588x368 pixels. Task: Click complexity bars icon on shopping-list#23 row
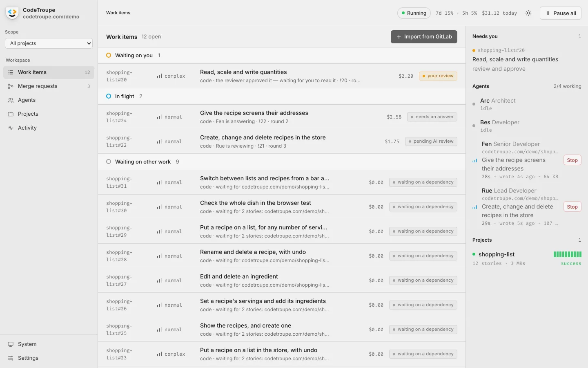point(159,354)
